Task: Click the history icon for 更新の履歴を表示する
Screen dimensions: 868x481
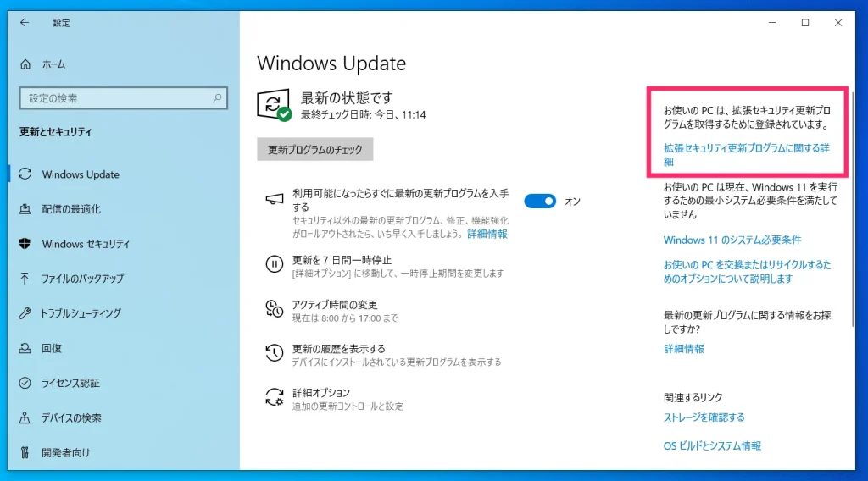Action: 274,352
